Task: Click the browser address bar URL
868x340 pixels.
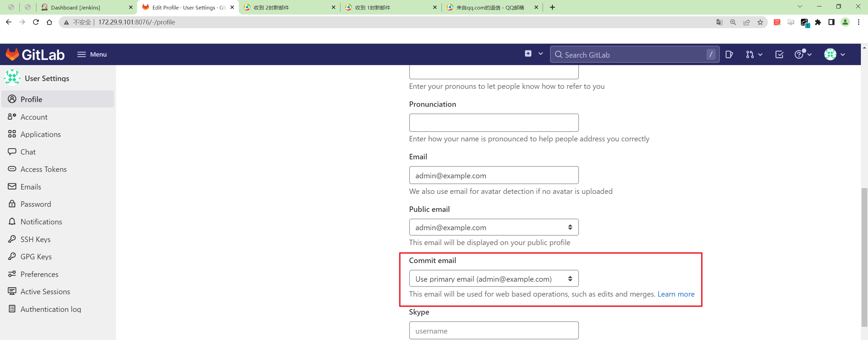Action: pos(137,22)
